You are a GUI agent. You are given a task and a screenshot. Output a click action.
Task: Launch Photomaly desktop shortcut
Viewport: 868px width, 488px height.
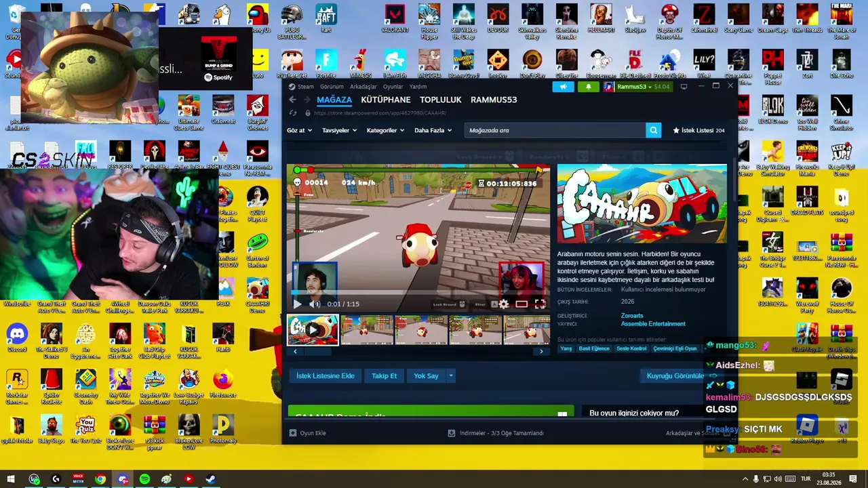coord(223,429)
